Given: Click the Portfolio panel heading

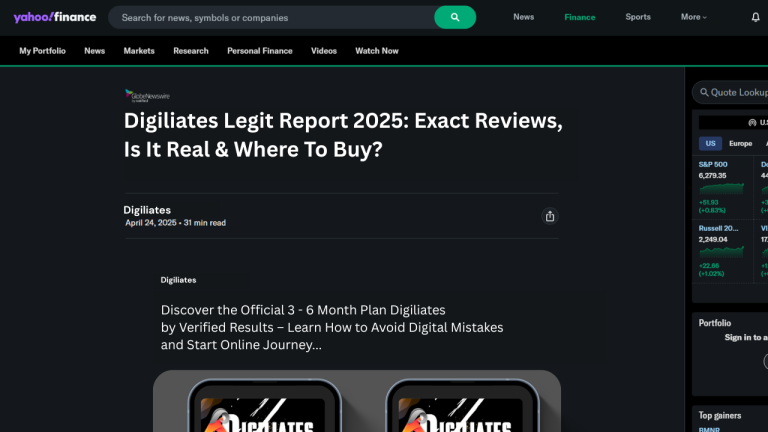Looking at the screenshot, I should pyautogui.click(x=715, y=323).
